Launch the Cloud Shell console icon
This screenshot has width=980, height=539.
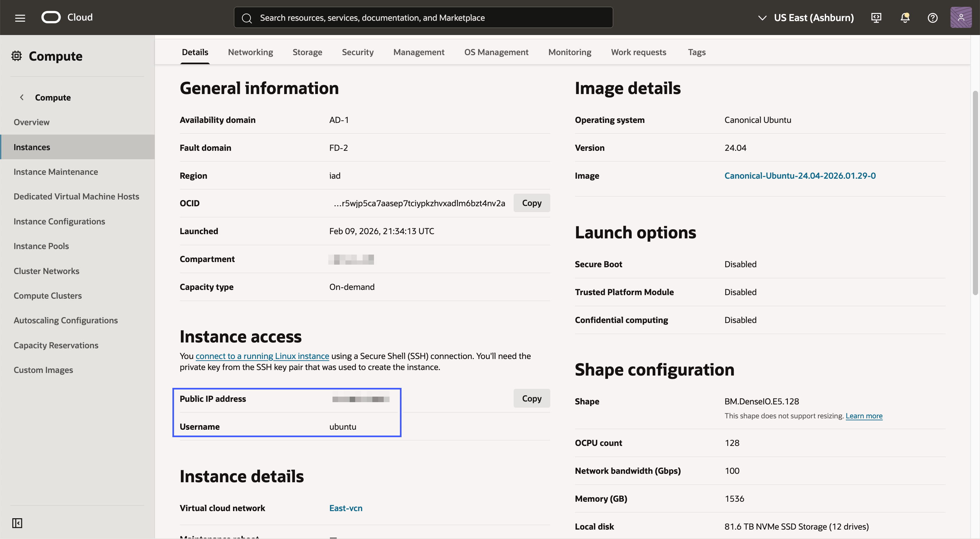tap(876, 18)
